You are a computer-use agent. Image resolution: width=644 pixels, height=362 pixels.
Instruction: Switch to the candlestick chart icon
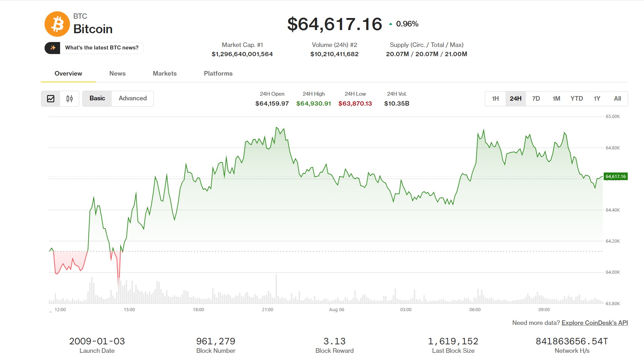coord(70,99)
